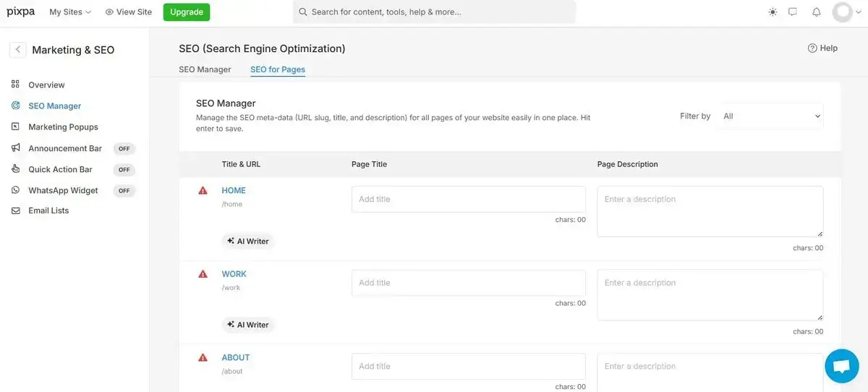Viewport: 868px width, 392px height.
Task: Open the messages chat icon in header
Action: [793, 12]
